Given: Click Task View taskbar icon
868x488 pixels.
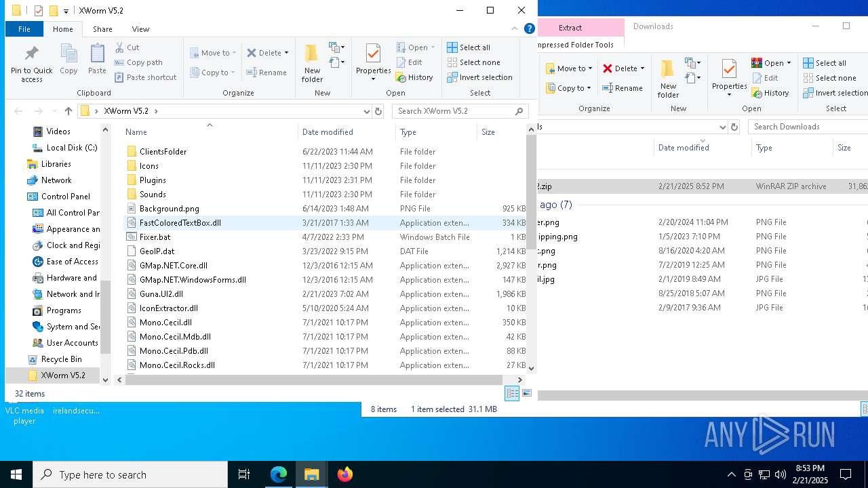Looking at the screenshot, I should pos(244,474).
